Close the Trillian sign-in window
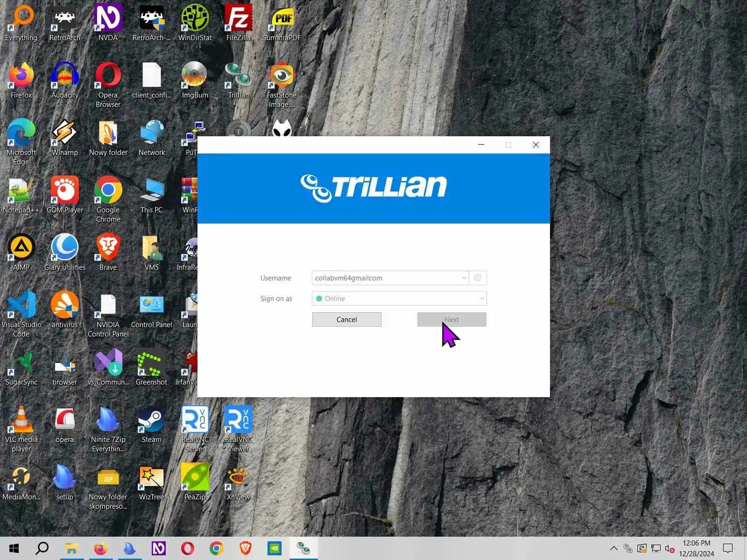This screenshot has height=560, width=747. 536,145
